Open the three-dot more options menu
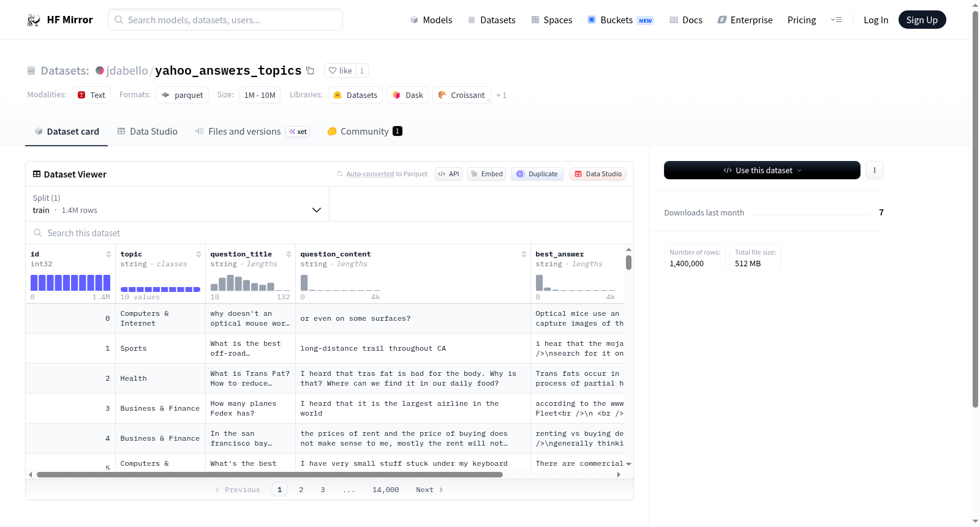The image size is (980, 527). 875,170
